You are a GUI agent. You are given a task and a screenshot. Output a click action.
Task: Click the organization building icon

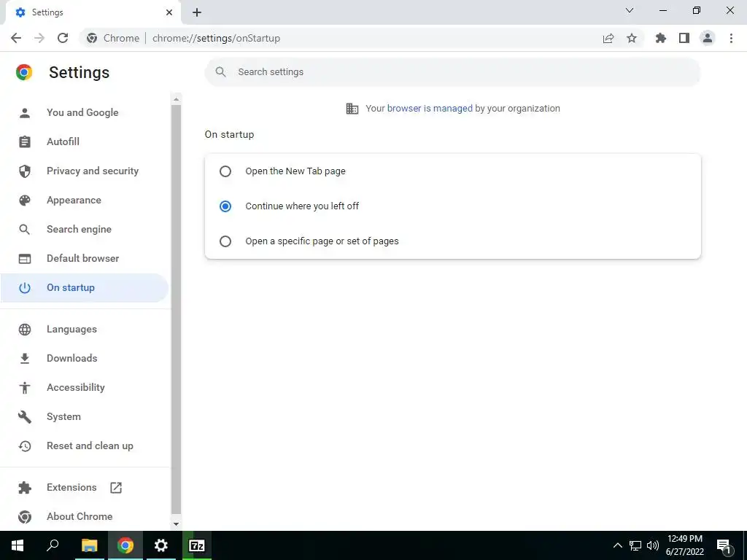point(352,109)
